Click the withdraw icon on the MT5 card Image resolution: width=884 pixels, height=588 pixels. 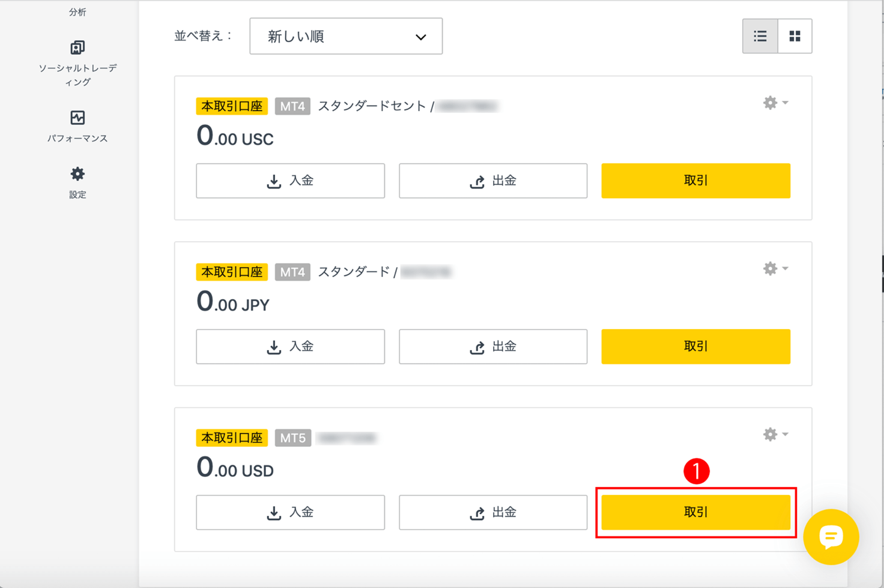[x=477, y=512]
